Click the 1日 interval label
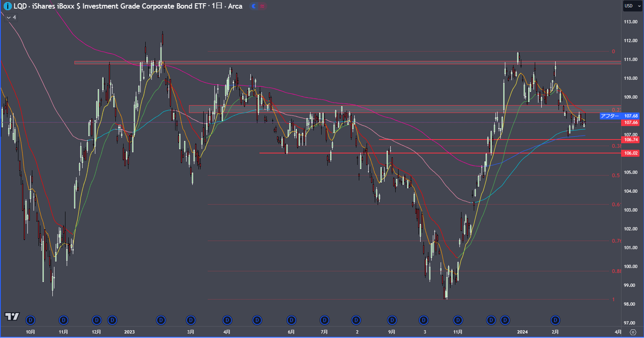The image size is (644, 338). tap(217, 6)
